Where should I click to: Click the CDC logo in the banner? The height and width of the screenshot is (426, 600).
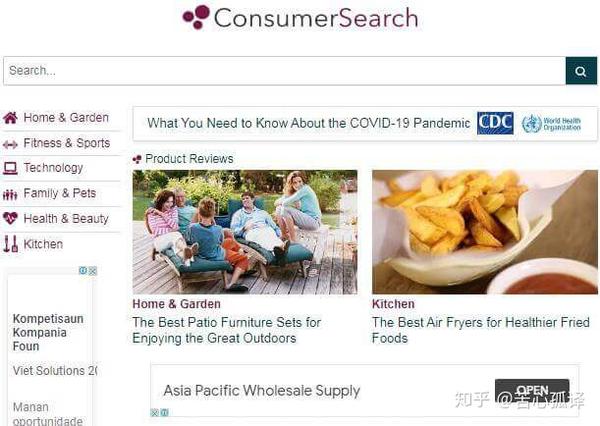click(495, 123)
